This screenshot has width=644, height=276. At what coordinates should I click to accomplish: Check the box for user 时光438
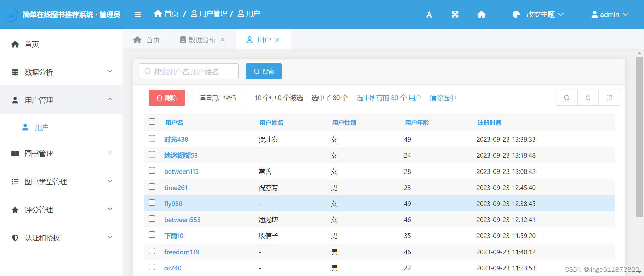(x=152, y=138)
